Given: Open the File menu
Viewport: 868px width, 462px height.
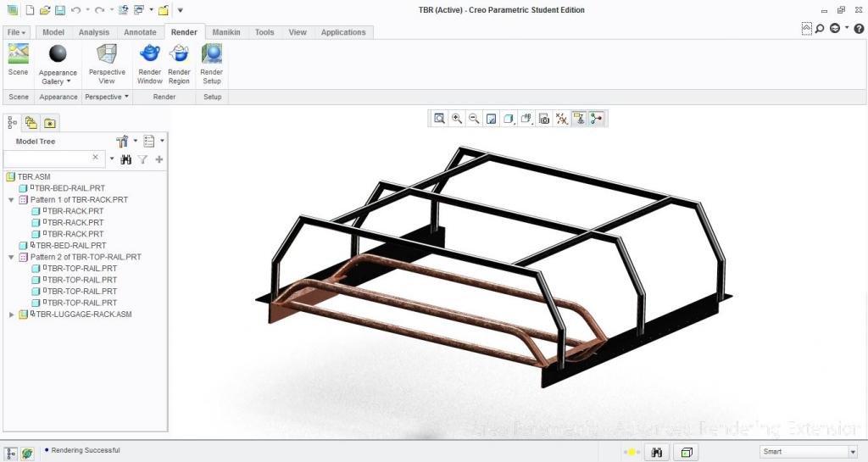Looking at the screenshot, I should pyautogui.click(x=16, y=32).
